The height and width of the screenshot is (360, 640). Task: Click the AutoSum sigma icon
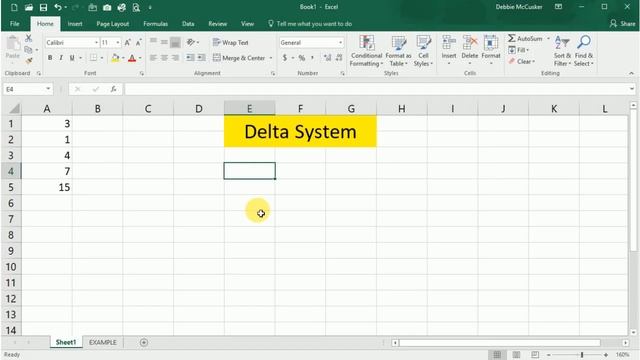[x=512, y=38]
